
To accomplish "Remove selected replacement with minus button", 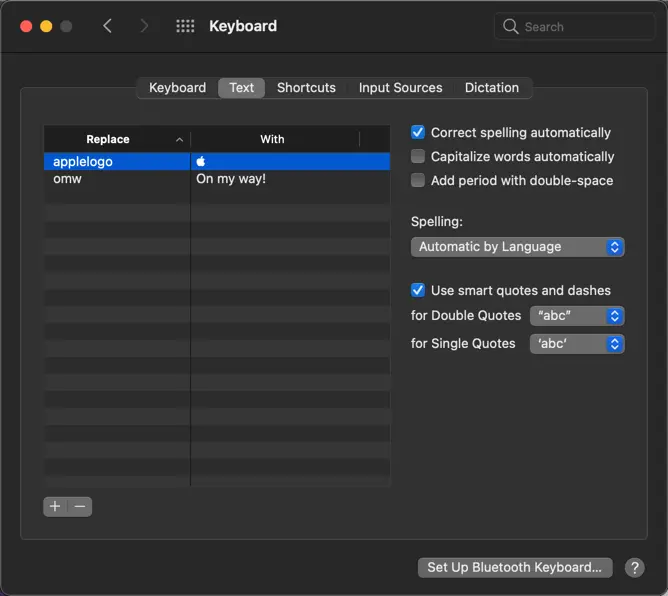I will (x=80, y=507).
